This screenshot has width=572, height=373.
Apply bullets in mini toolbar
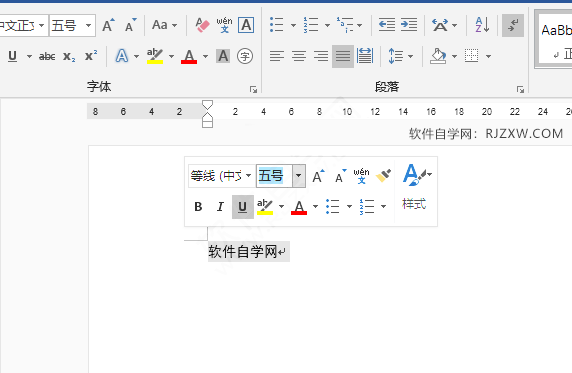point(332,207)
